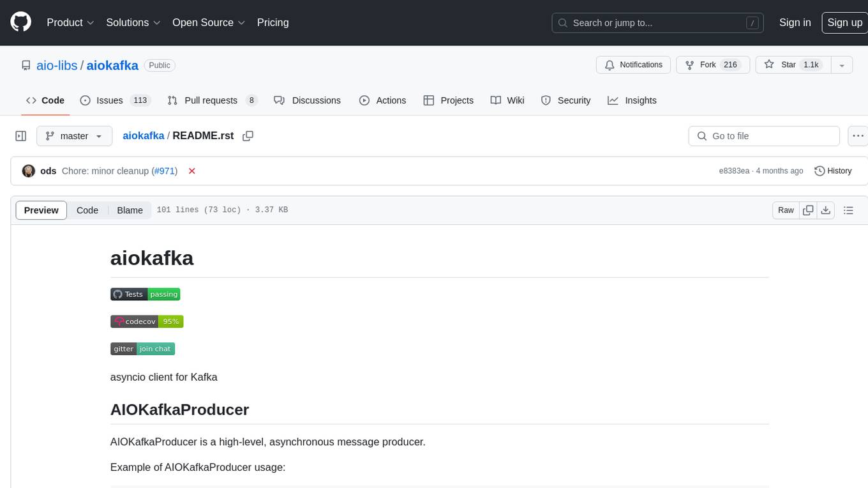Click the Sign up button
Screen dimensions: 868x488
coord(844,22)
